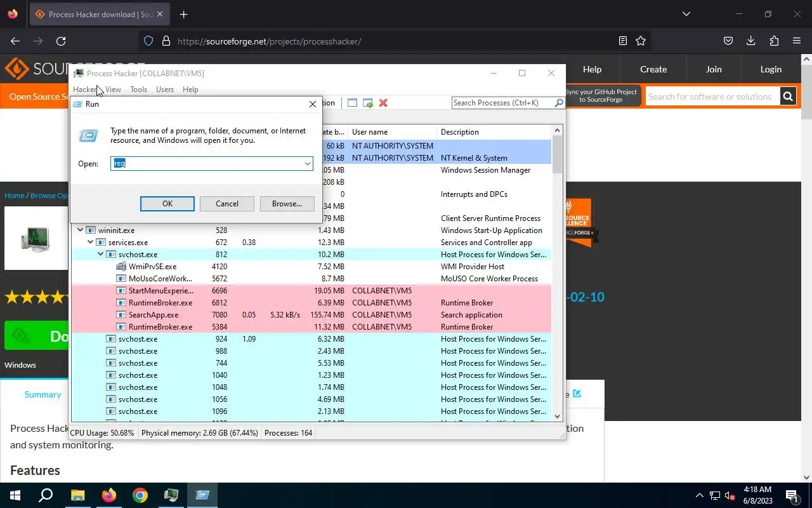Click the find window and thread icon with green arrow
The height and width of the screenshot is (508, 812).
point(367,103)
